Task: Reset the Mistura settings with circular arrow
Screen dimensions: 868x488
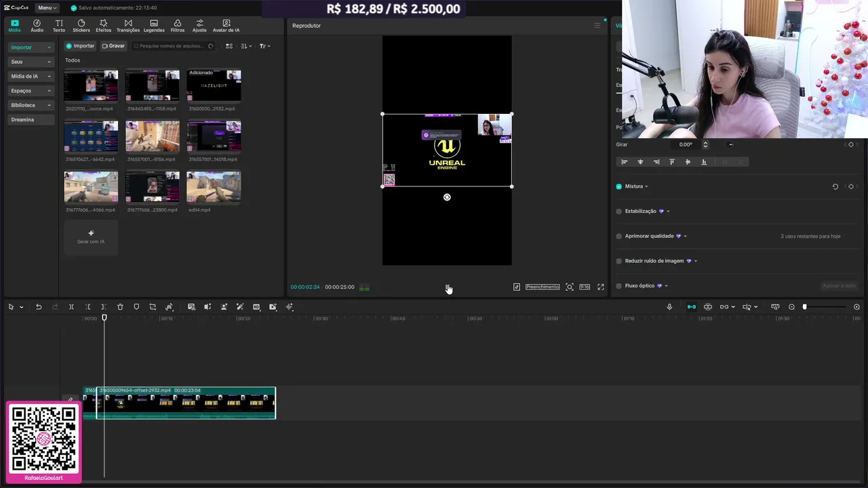Action: coord(835,186)
